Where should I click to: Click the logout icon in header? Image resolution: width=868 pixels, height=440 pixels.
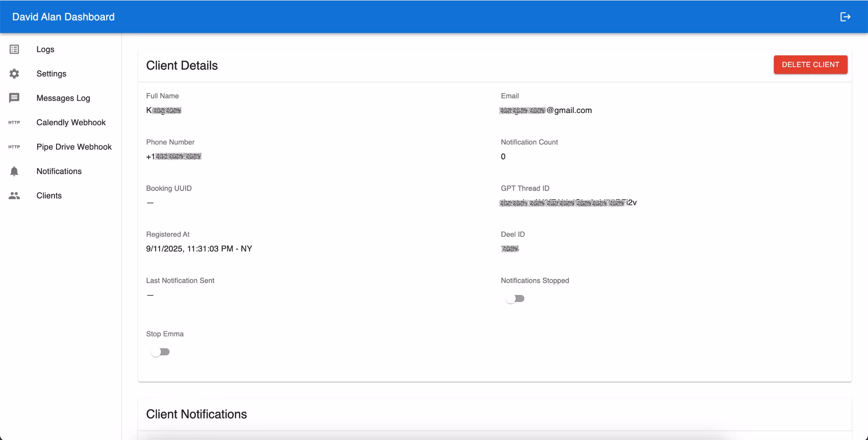(x=845, y=17)
